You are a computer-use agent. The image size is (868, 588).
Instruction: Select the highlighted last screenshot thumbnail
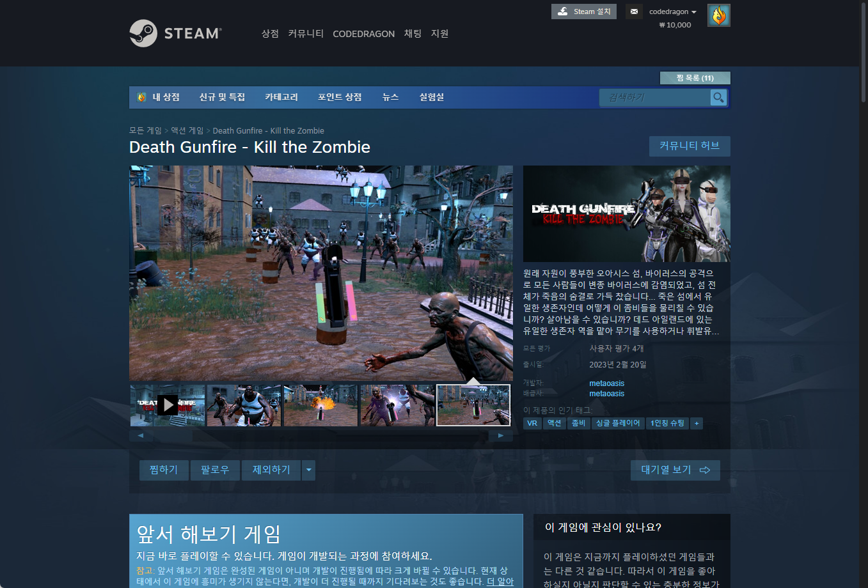pyautogui.click(x=473, y=405)
